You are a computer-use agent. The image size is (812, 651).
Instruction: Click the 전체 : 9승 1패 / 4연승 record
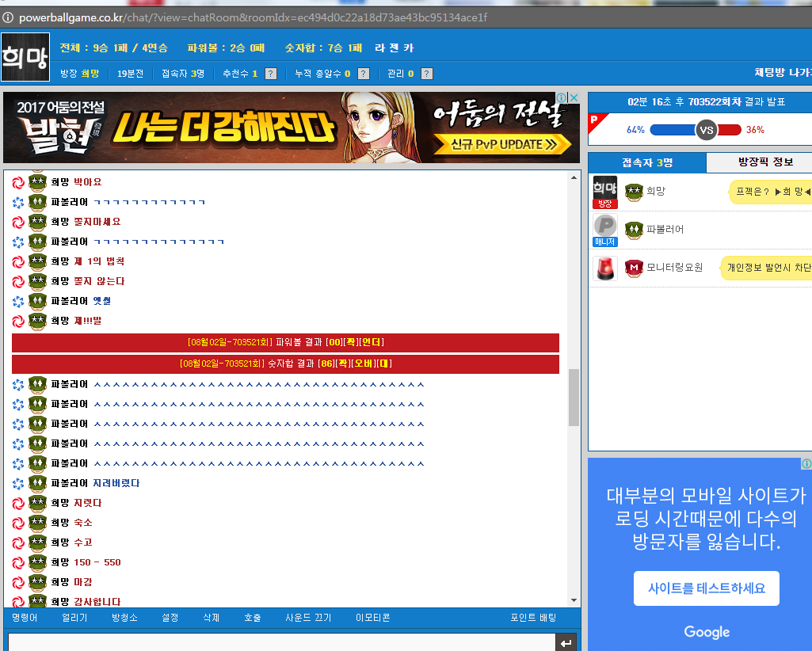pyautogui.click(x=114, y=48)
